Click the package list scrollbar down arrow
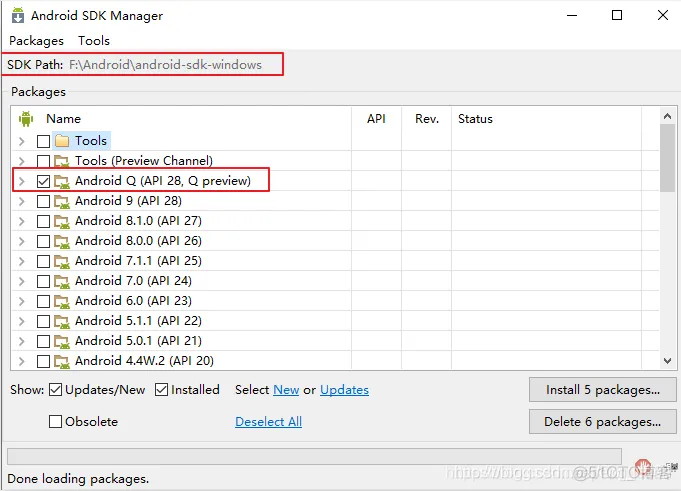681x491 pixels. point(667,360)
